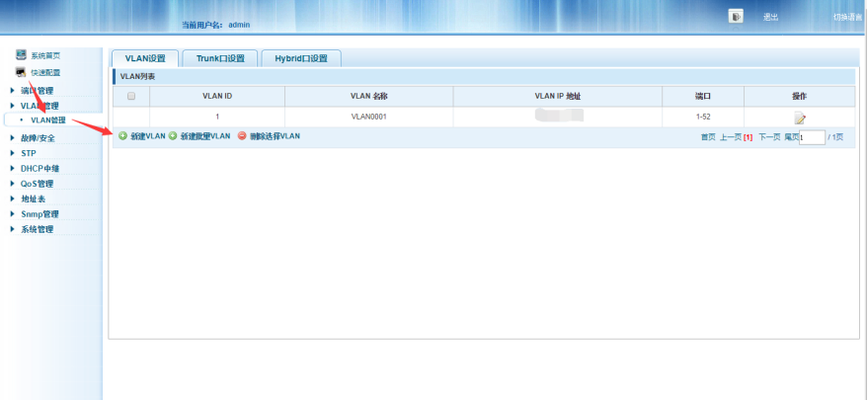Viewport: 868px width, 401px height.
Task: Click the admin username text
Action: [239, 25]
